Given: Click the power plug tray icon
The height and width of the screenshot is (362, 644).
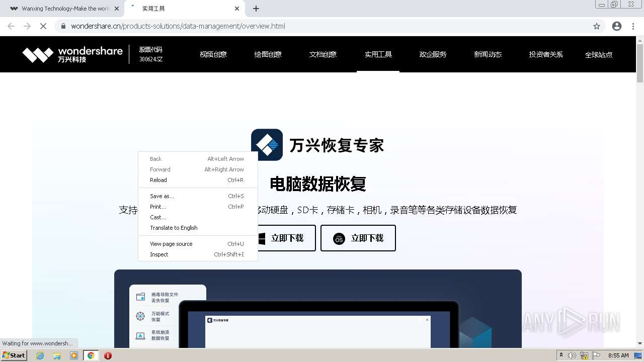Looking at the screenshot, I should pyautogui.click(x=584, y=355).
